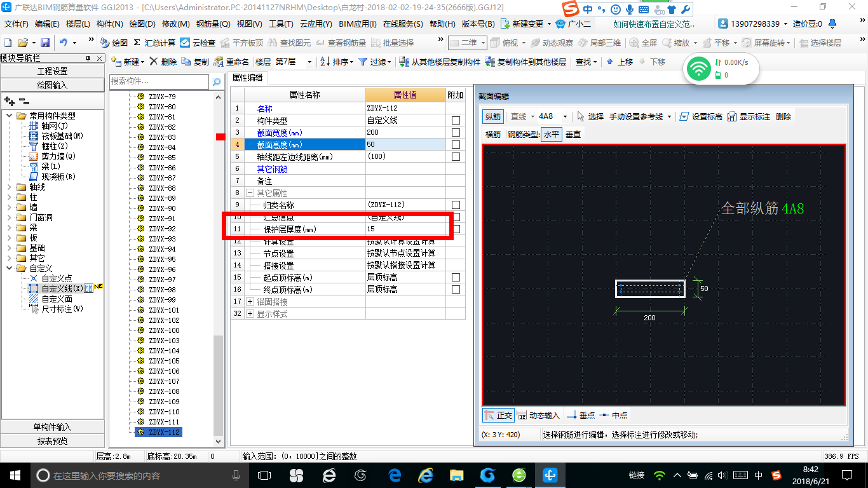Click 选择 pointer tool in section editor
The width and height of the screenshot is (868, 488).
(590, 116)
